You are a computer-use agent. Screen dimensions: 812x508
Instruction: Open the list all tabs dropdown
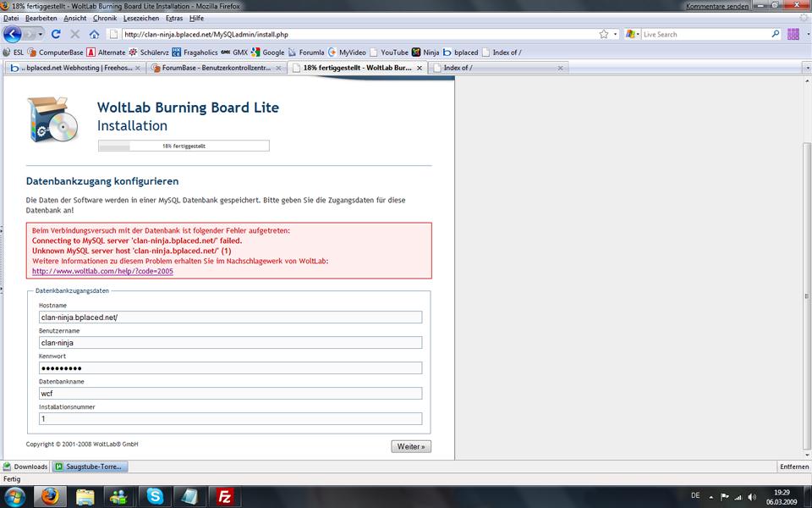(x=807, y=68)
